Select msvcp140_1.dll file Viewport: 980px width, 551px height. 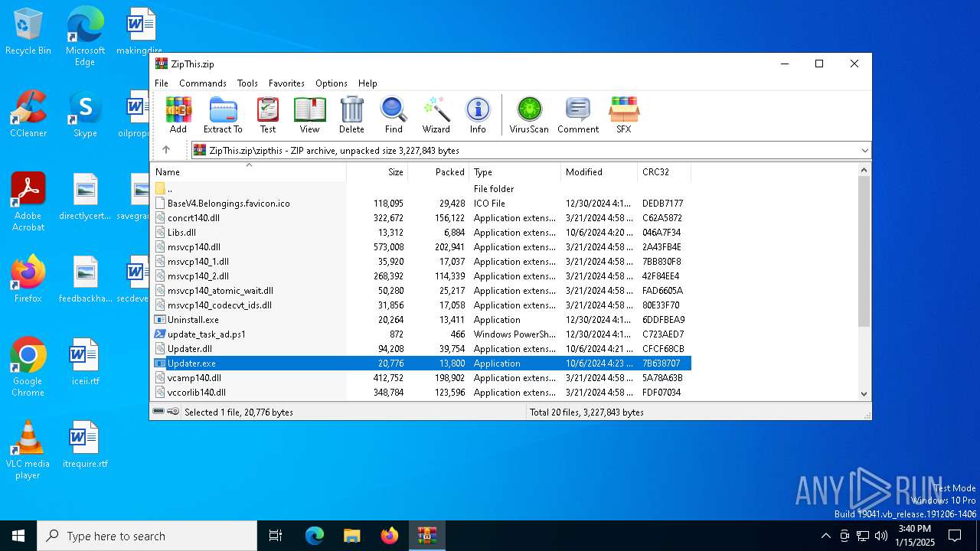click(x=421, y=262)
